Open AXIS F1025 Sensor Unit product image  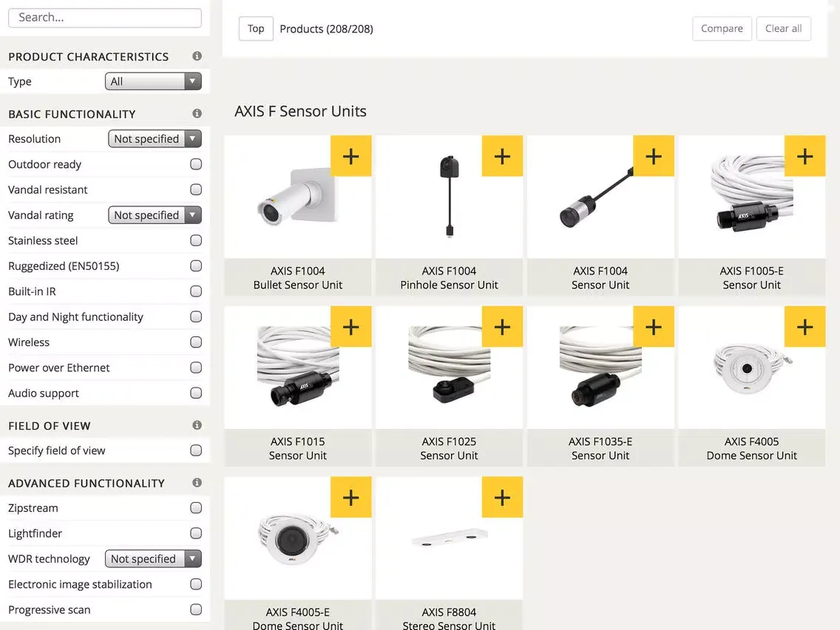(x=449, y=365)
